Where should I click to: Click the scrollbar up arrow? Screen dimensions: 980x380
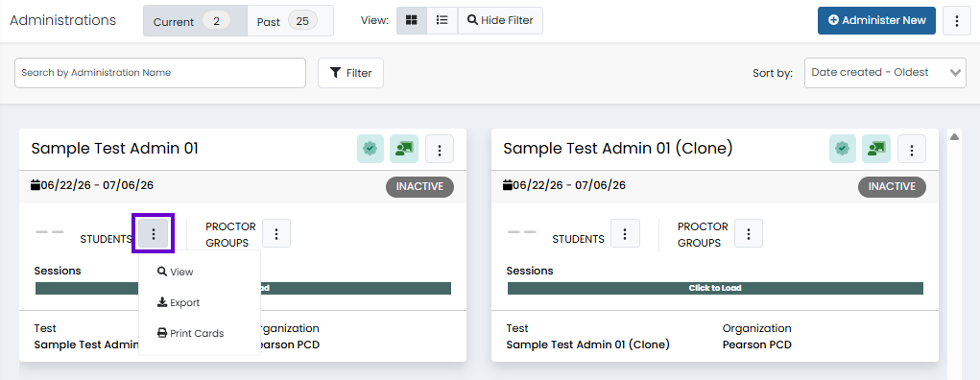tap(954, 137)
